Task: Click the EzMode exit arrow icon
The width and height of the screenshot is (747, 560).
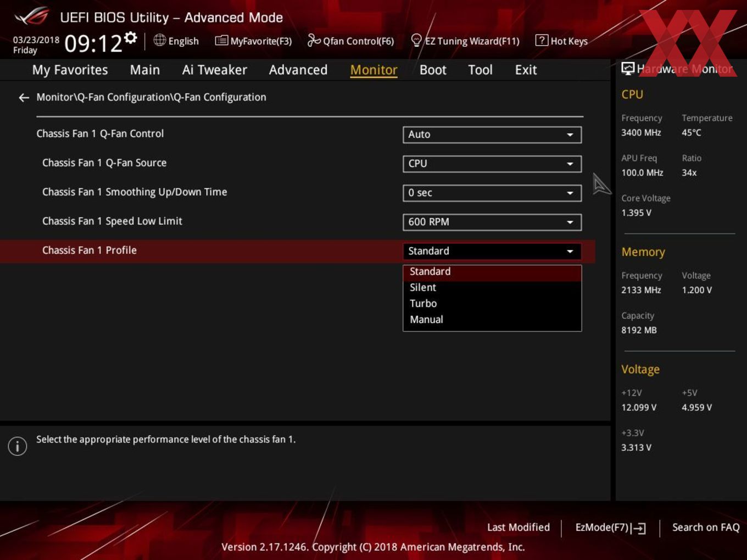Action: (x=638, y=528)
